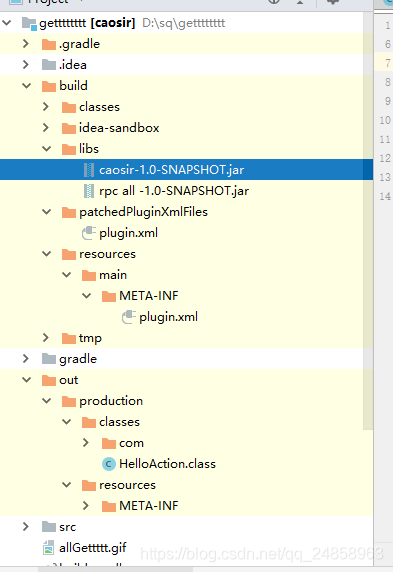Click the plugin.xml icon under build META-INF
The width and height of the screenshot is (393, 572).
tap(128, 317)
